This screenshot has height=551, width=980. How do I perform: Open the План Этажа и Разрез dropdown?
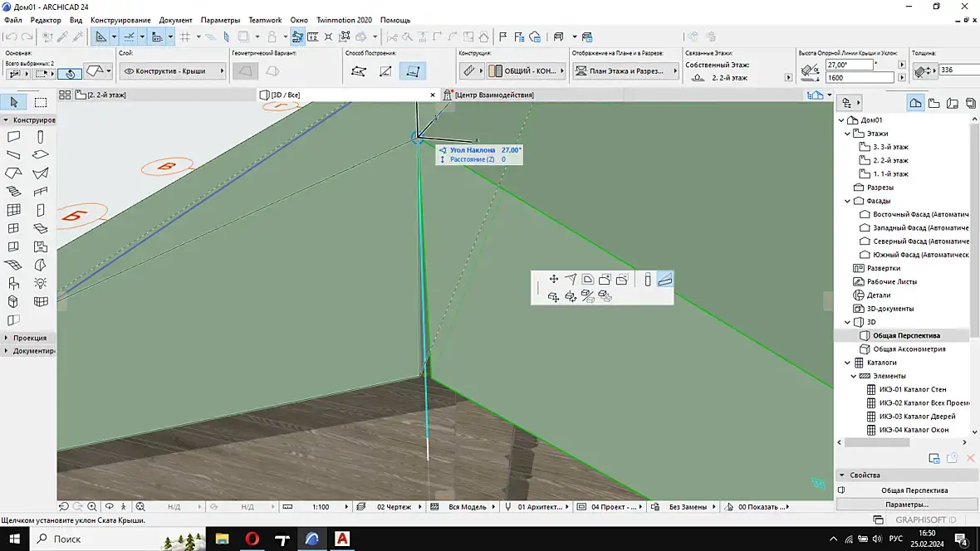(x=625, y=71)
